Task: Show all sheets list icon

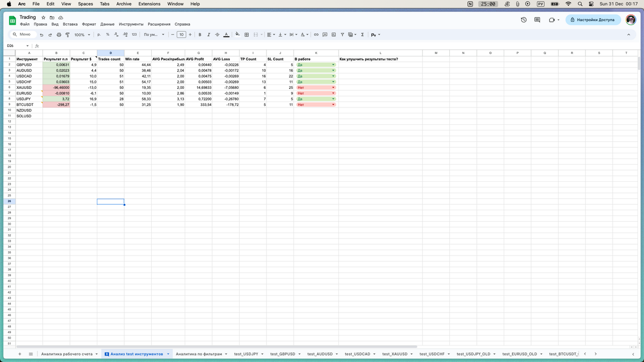Action: point(30,354)
